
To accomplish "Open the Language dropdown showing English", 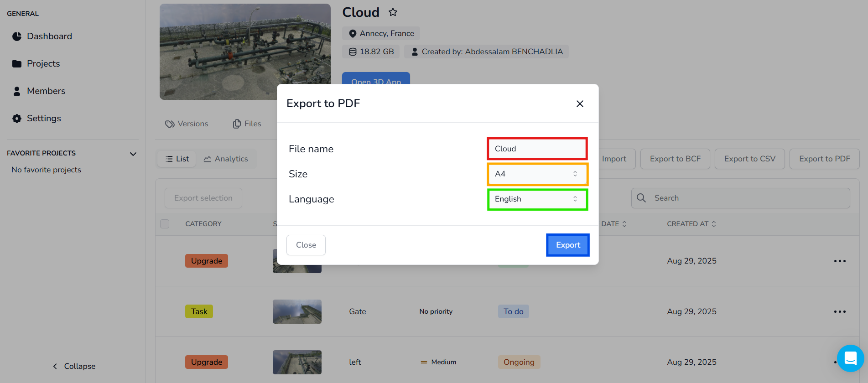I will (537, 199).
